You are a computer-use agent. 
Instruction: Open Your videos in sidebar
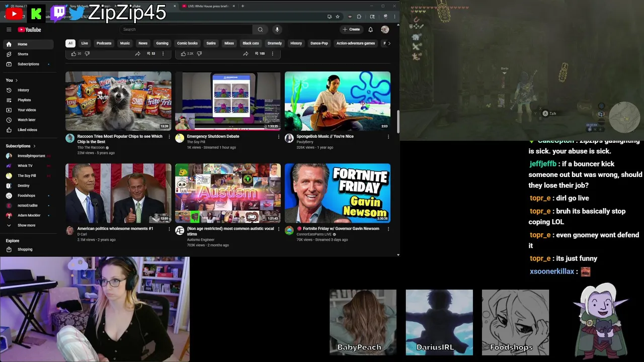click(x=29, y=110)
